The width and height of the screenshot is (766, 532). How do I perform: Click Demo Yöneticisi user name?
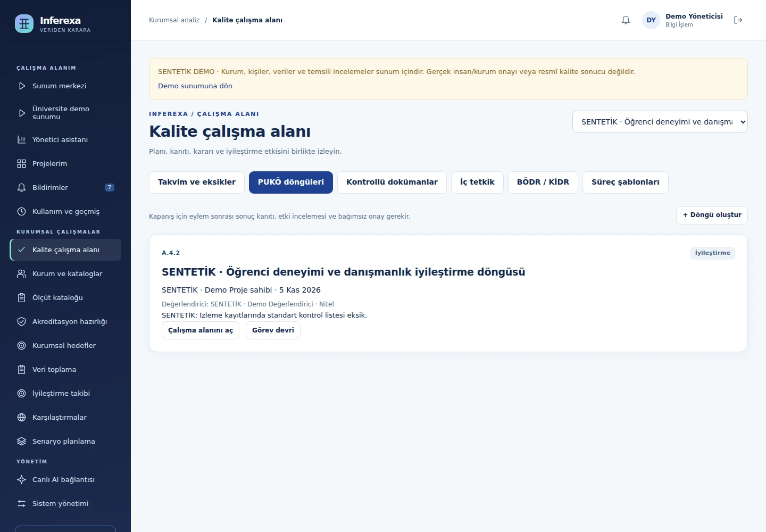pyautogui.click(x=694, y=16)
